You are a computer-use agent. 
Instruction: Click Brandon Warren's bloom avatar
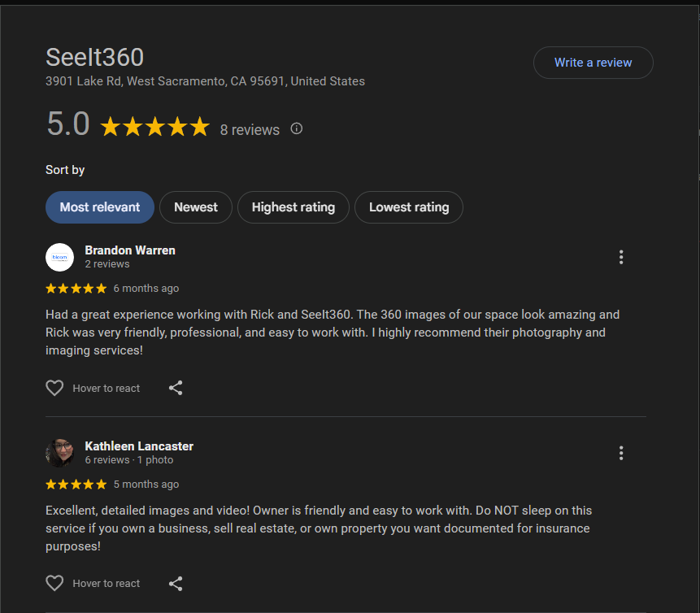[59, 257]
